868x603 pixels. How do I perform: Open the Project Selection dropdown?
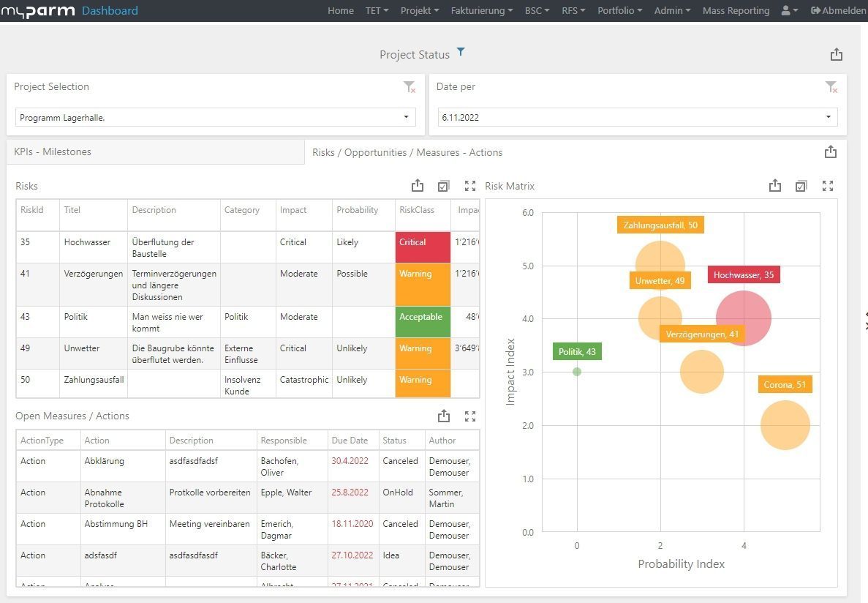(x=216, y=117)
